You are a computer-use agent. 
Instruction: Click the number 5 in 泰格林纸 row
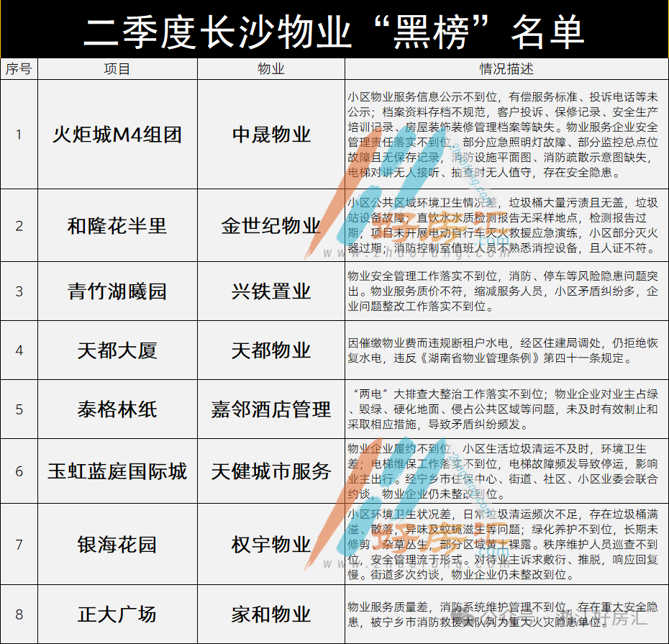(19, 409)
